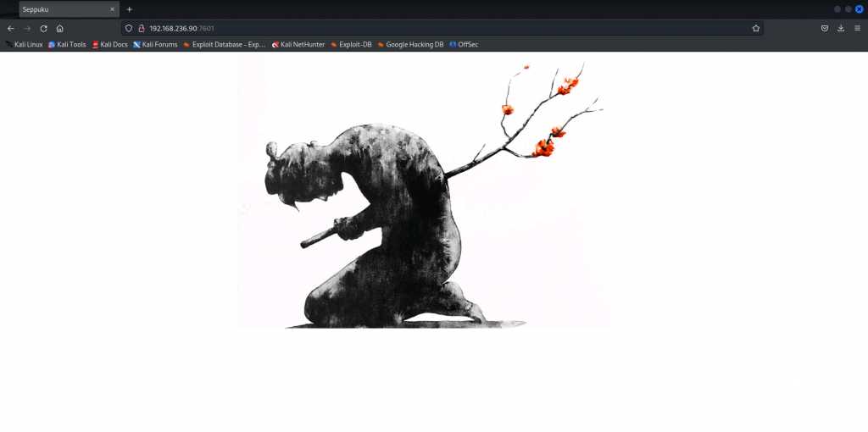Open the Firefox hamburger application menu
Screen dimensions: 868x432
(x=858, y=28)
